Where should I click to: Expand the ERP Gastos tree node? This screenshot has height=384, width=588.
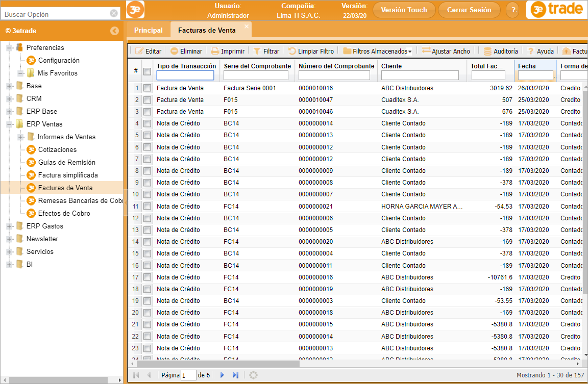tap(9, 226)
